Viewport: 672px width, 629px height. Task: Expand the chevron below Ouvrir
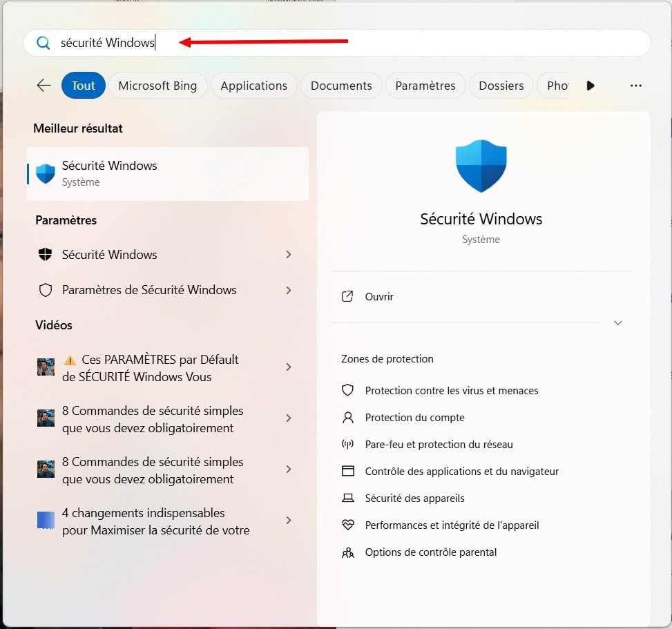pos(618,323)
